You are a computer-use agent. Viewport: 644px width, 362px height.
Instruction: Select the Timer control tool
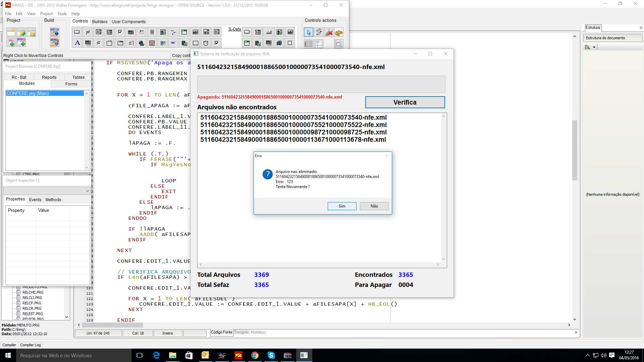coord(206,43)
